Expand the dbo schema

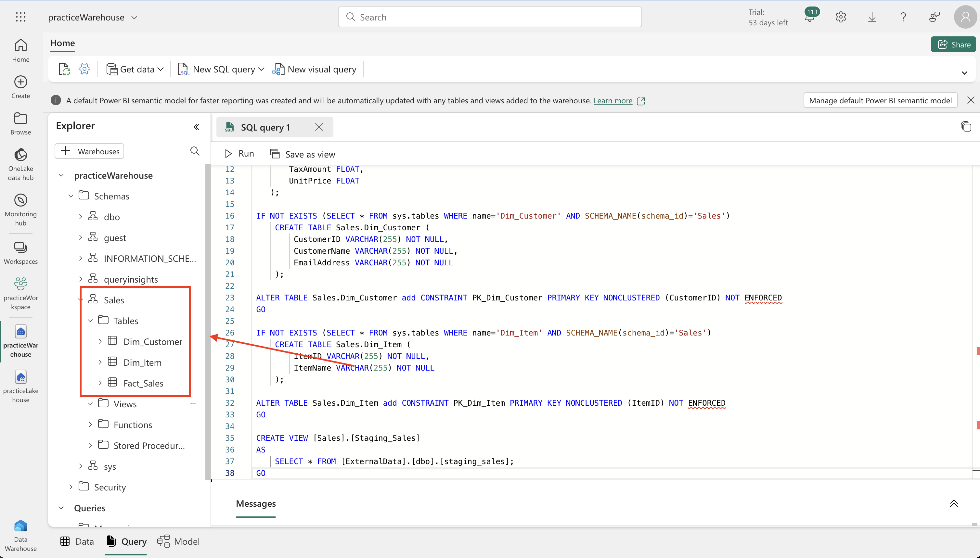[x=81, y=217]
